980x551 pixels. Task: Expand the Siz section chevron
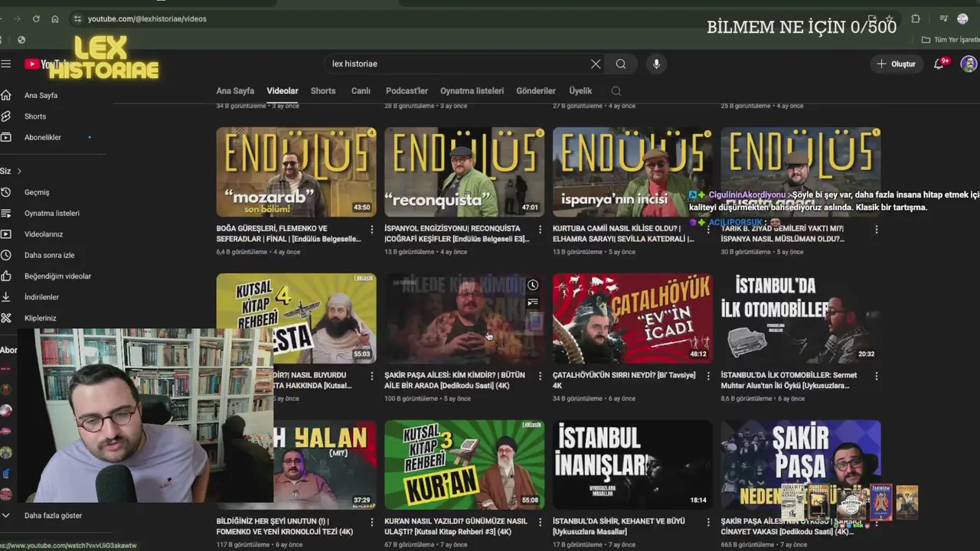[19, 171]
